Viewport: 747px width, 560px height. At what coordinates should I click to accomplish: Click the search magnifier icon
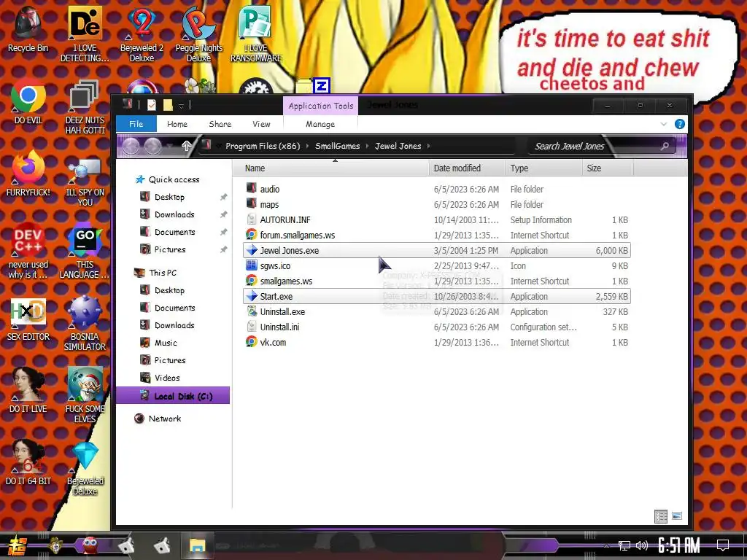click(x=665, y=146)
